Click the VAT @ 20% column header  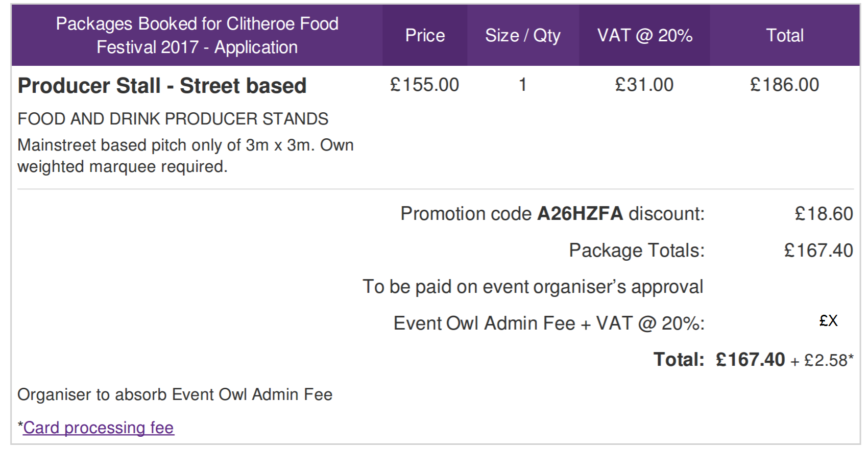click(644, 35)
